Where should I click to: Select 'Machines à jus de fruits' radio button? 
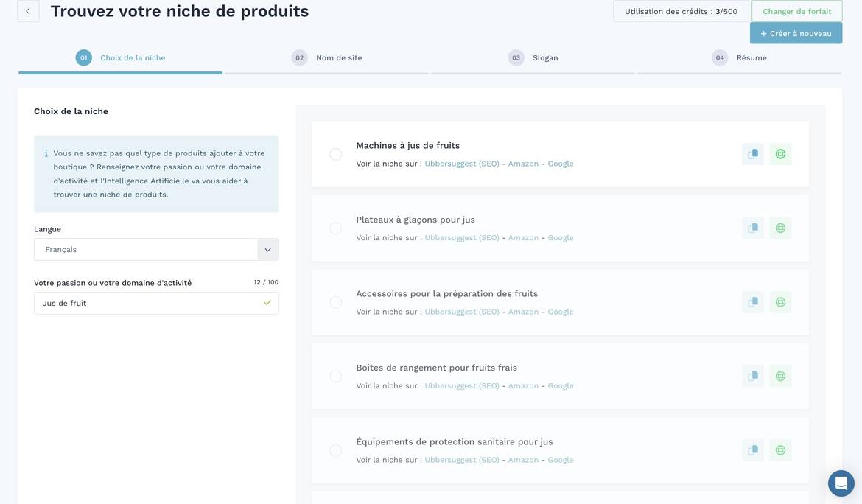point(335,155)
